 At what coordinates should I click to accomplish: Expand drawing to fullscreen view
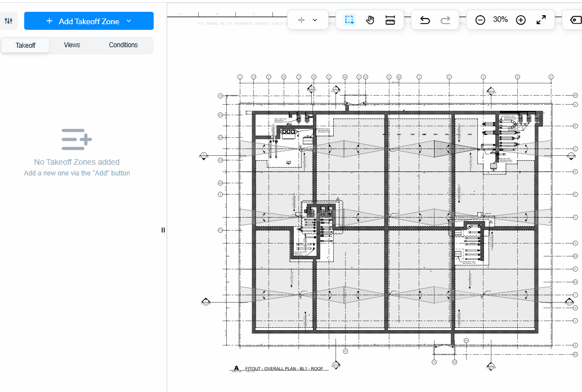click(541, 20)
